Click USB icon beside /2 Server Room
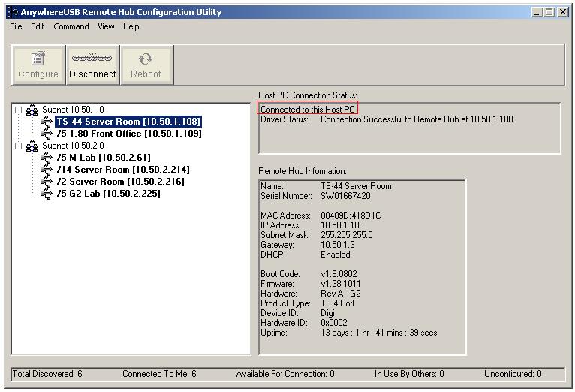Viewport: 575px width, 392px height. pos(47,182)
